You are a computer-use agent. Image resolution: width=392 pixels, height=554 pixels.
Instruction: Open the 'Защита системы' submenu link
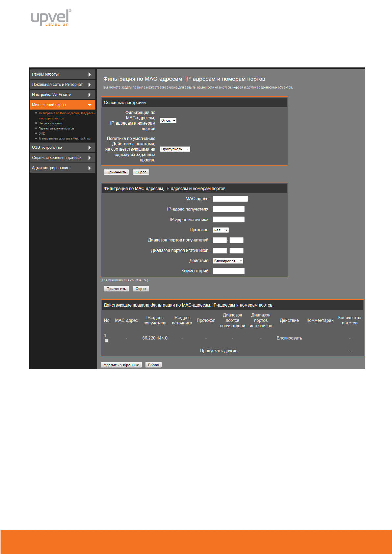point(50,123)
